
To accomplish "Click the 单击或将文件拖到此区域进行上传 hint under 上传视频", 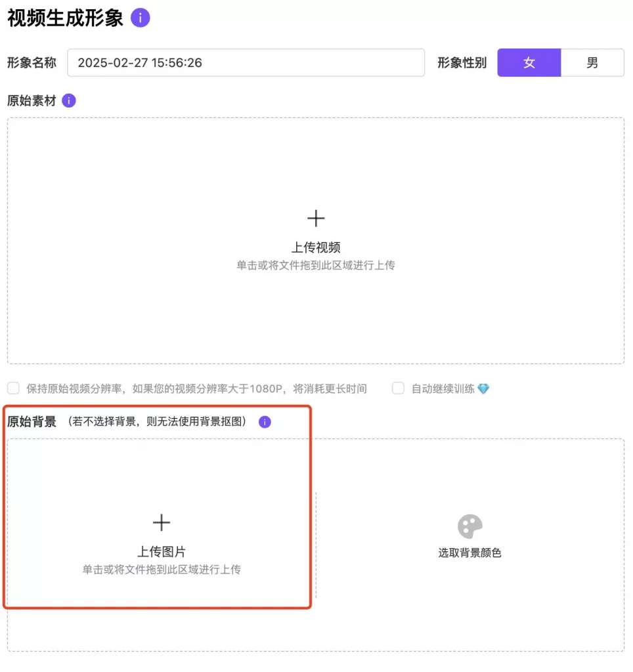I will [316, 265].
